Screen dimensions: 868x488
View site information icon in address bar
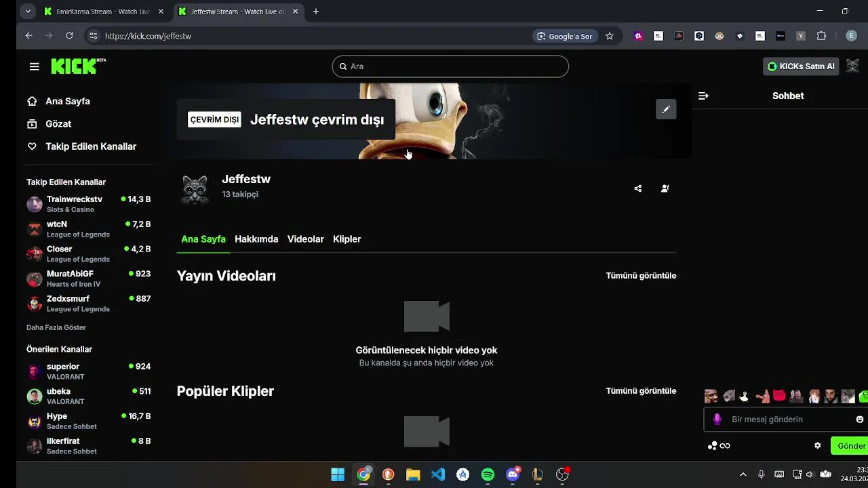(x=94, y=36)
